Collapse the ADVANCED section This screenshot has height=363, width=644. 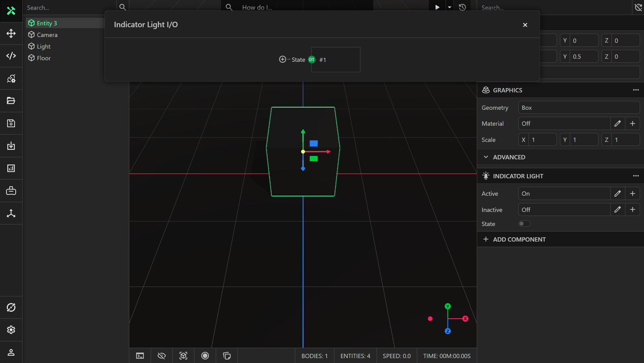[486, 157]
